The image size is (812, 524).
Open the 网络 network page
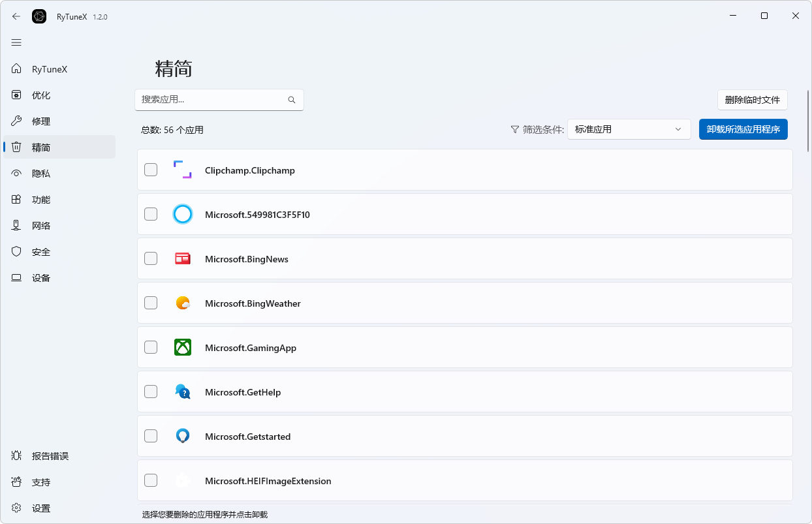pos(40,225)
